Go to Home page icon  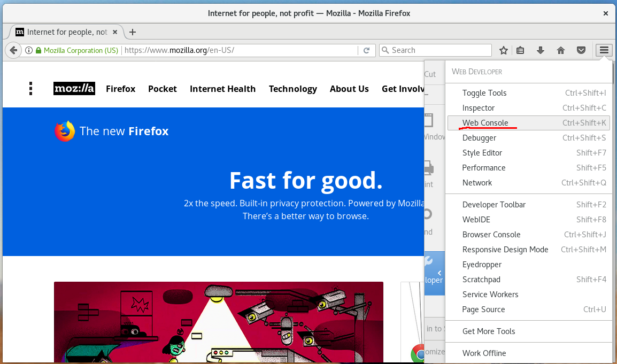(x=561, y=50)
